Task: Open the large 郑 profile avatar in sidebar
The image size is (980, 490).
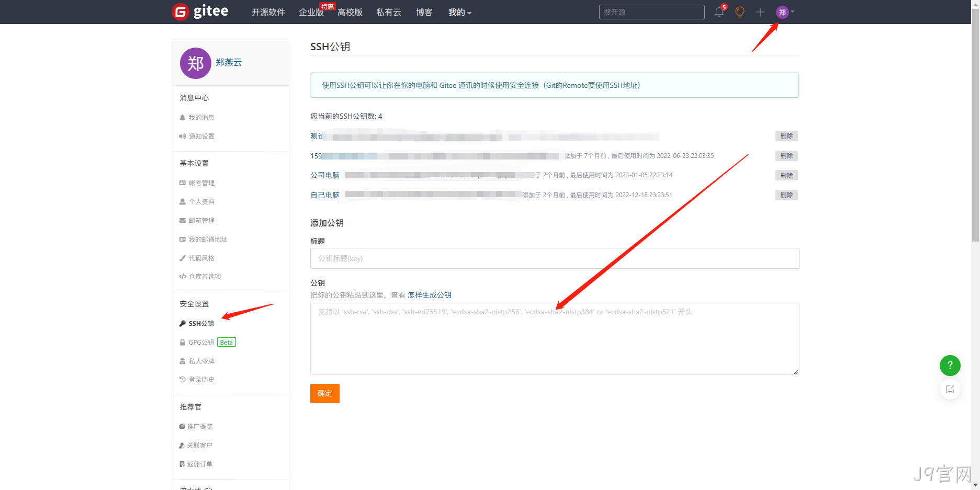Action: coord(196,63)
